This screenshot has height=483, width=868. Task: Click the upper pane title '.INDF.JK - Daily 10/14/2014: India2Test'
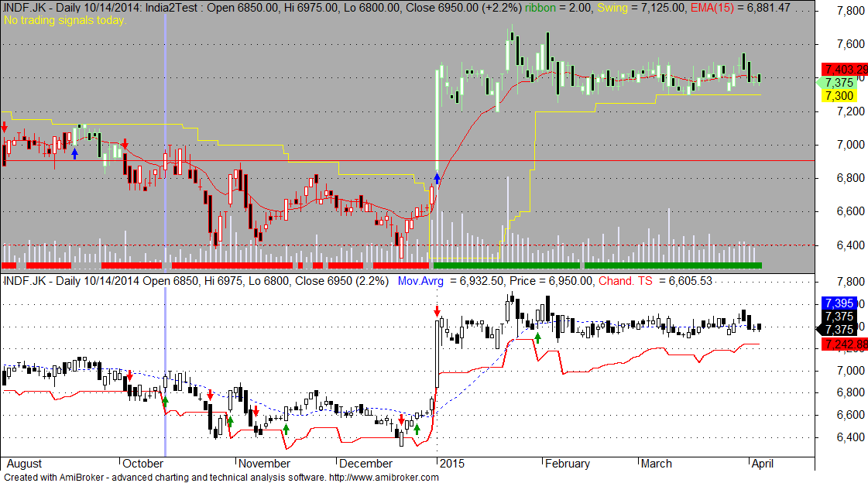[102, 8]
